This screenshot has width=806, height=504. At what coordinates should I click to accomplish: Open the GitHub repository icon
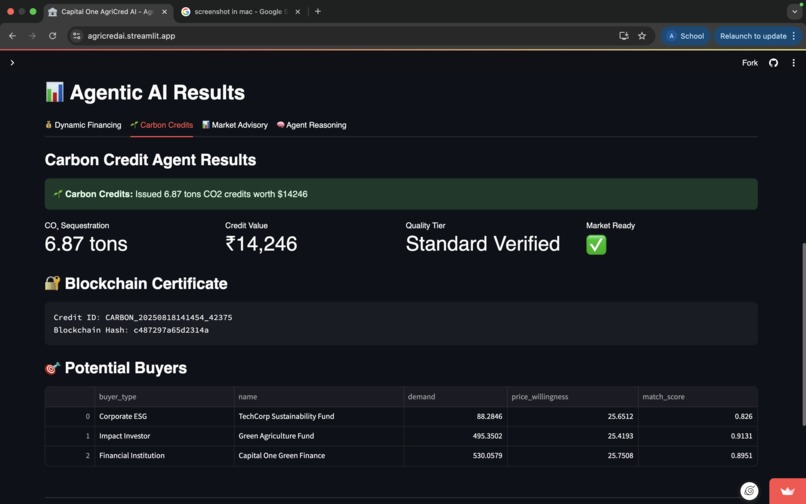[x=773, y=63]
